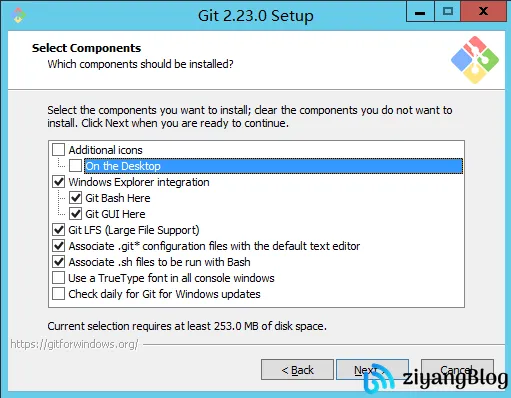The width and height of the screenshot is (511, 398).
Task: Proceed with the Next button
Action: (372, 370)
